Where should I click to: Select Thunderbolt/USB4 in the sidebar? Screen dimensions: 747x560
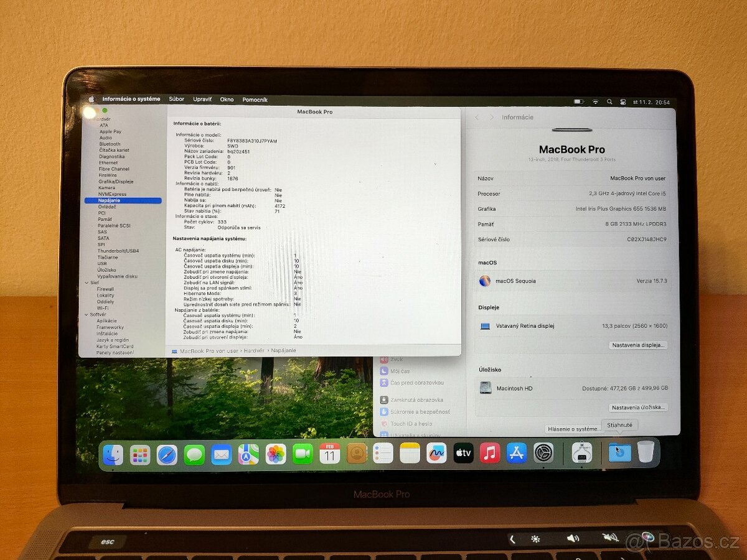pyautogui.click(x=118, y=251)
